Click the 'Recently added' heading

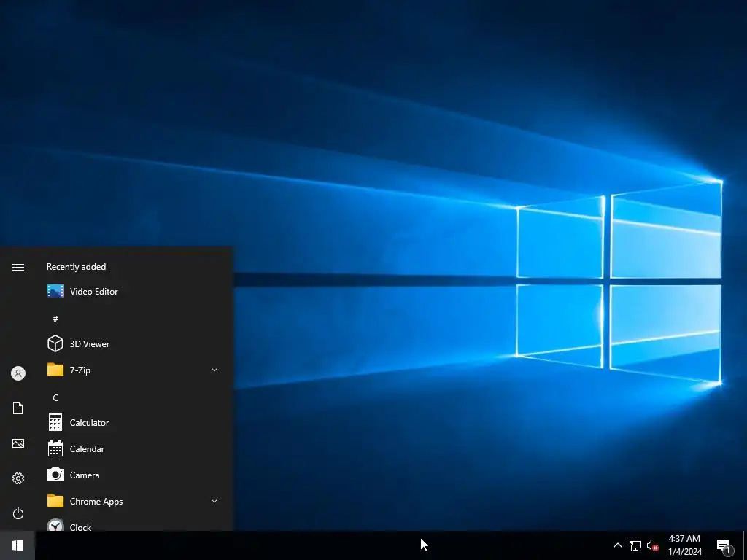pyautogui.click(x=76, y=267)
